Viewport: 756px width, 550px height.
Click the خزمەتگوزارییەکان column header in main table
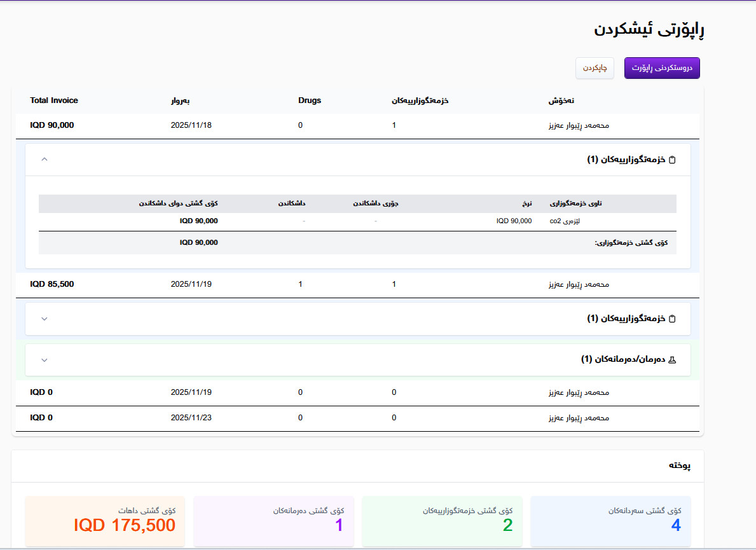tap(420, 100)
